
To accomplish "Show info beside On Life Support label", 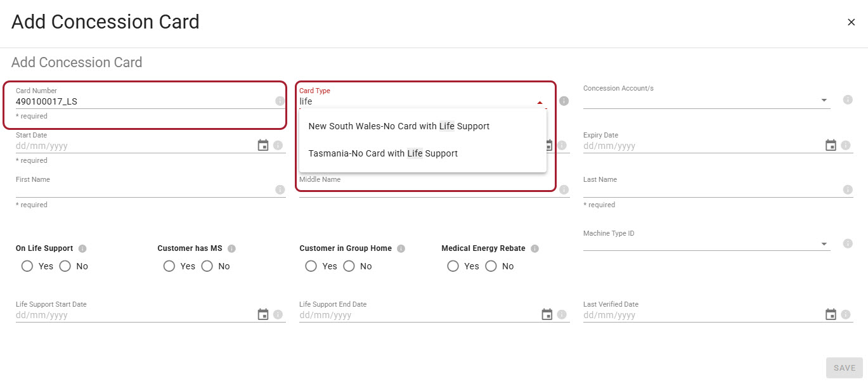I will coord(82,248).
